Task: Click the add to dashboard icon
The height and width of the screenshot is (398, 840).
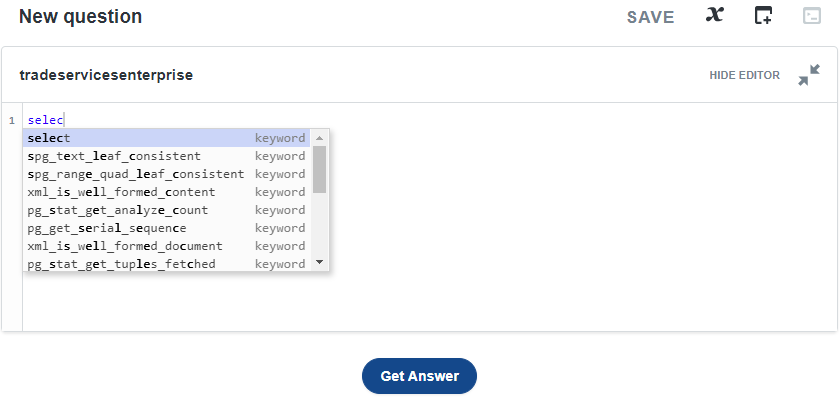Action: 763,15
